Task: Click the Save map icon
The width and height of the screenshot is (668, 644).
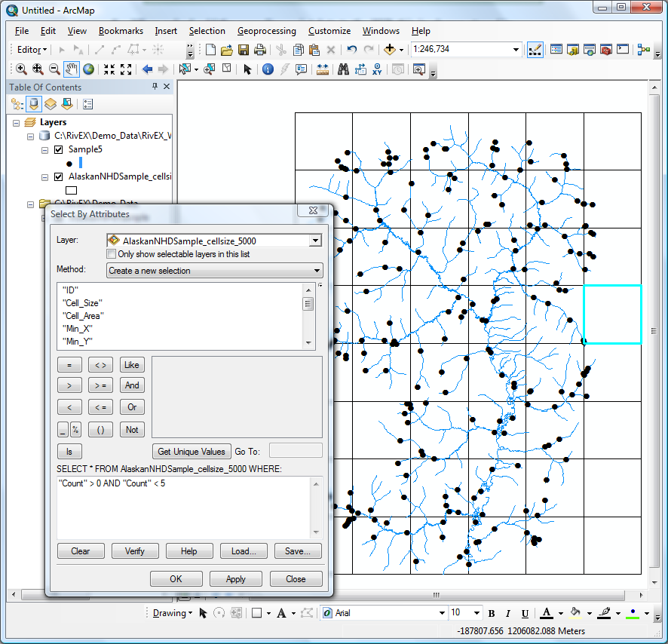Action: pos(244,50)
